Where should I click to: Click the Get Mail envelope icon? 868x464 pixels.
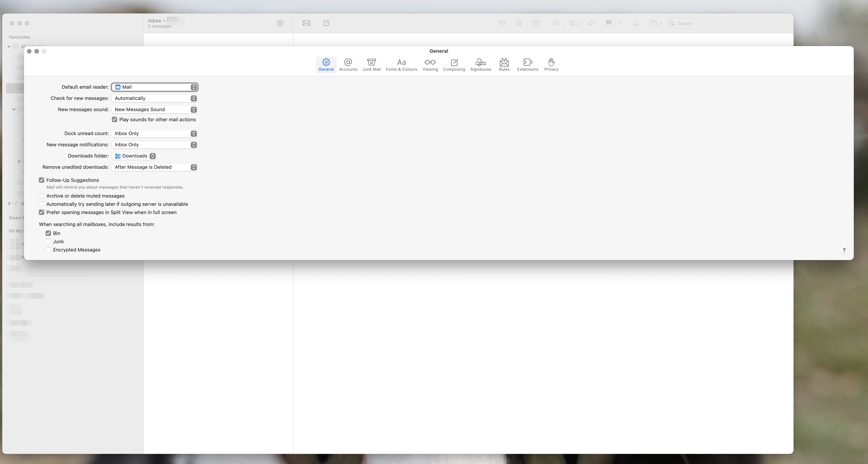pos(306,23)
